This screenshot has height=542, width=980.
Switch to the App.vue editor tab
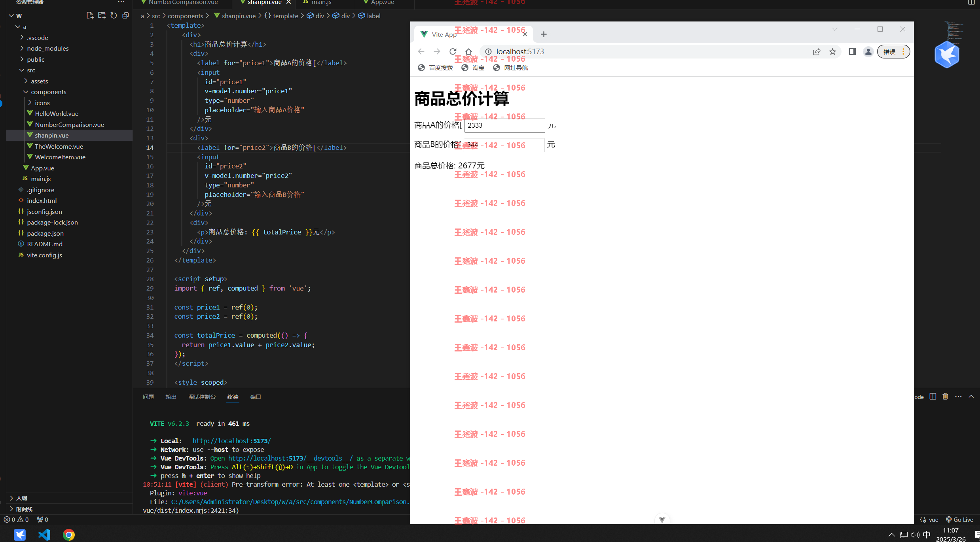(382, 2)
